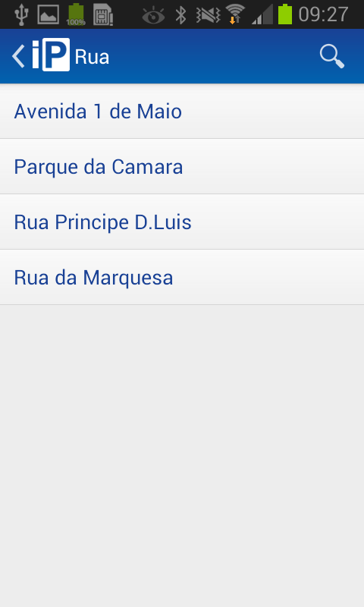The height and width of the screenshot is (607, 364).
Task: Tap the Rua screen title
Action: pos(92,58)
